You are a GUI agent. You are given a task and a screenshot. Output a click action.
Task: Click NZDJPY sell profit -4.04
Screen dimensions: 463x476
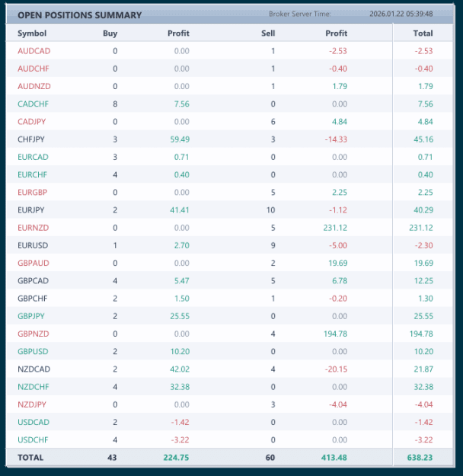point(338,404)
